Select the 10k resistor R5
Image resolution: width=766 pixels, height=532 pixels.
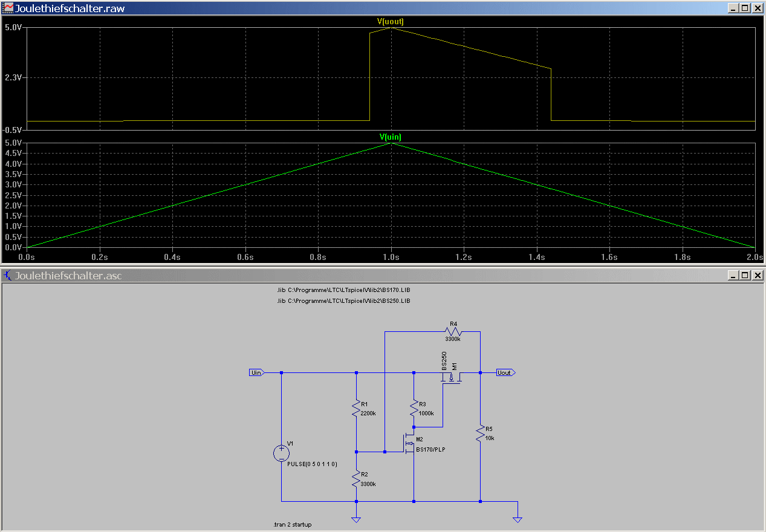click(x=480, y=433)
